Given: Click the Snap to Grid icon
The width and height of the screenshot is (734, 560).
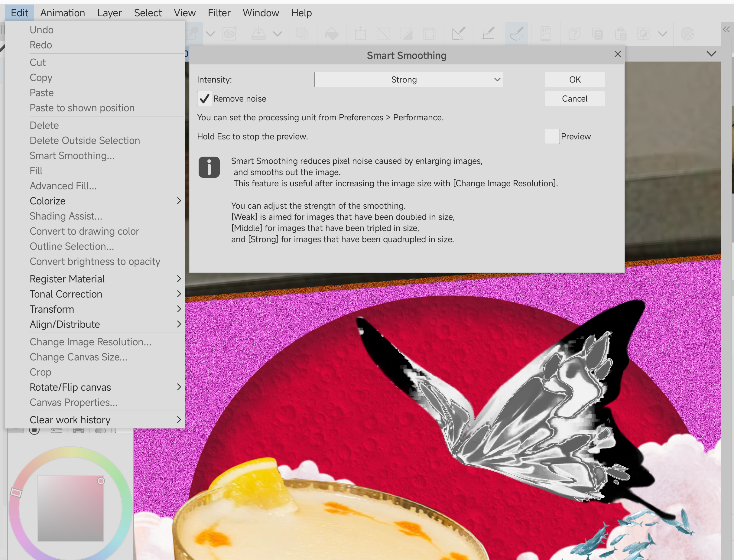Looking at the screenshot, I should [x=488, y=34].
